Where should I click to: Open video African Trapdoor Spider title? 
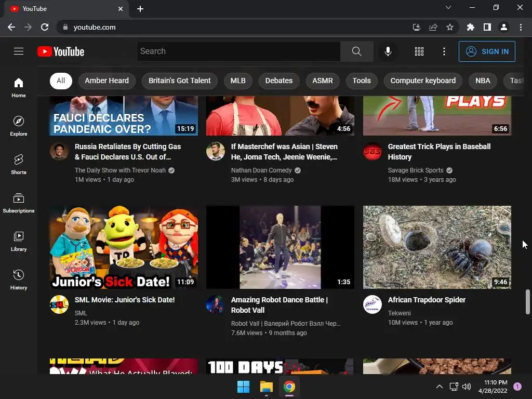coord(427,300)
